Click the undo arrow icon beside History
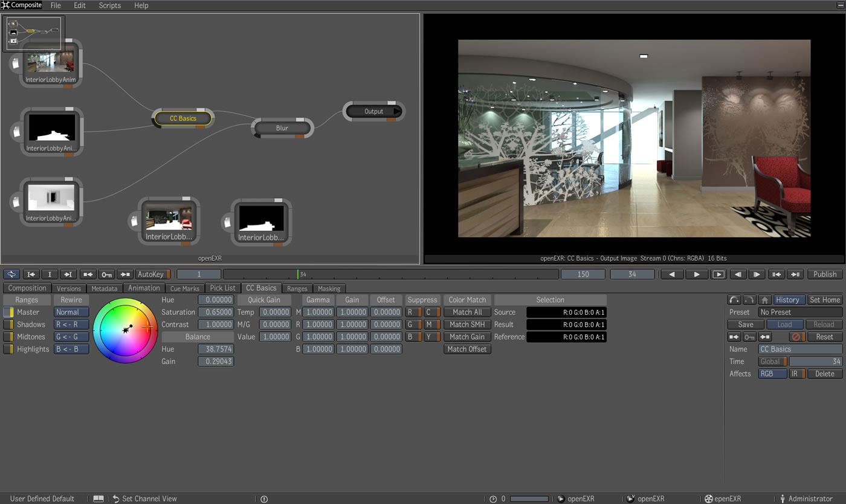Screen dimensions: 846x504 (x=734, y=300)
